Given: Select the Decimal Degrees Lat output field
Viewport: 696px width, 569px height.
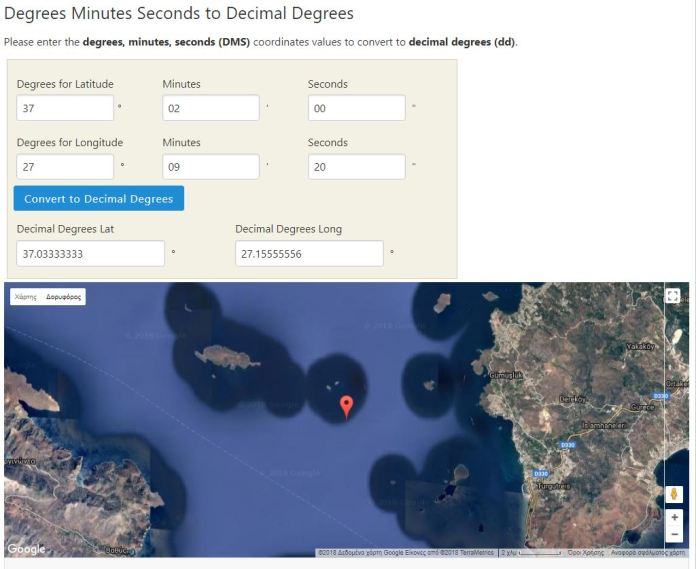Looking at the screenshot, I should (90, 254).
